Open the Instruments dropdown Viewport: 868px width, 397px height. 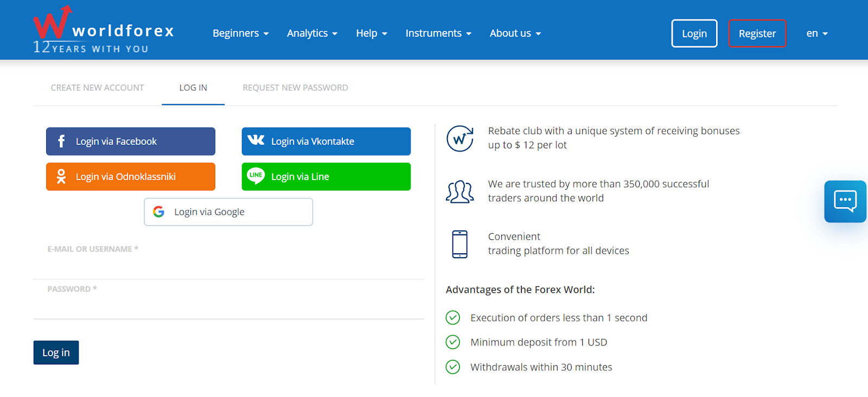coord(438,33)
